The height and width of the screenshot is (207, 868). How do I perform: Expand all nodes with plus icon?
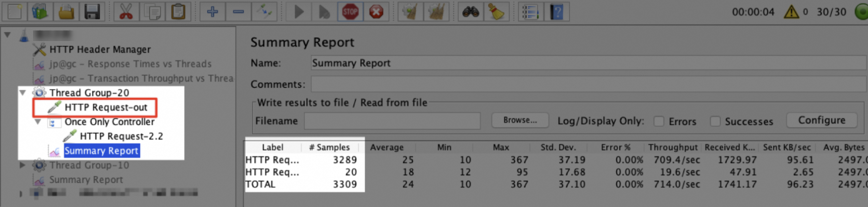point(212,11)
